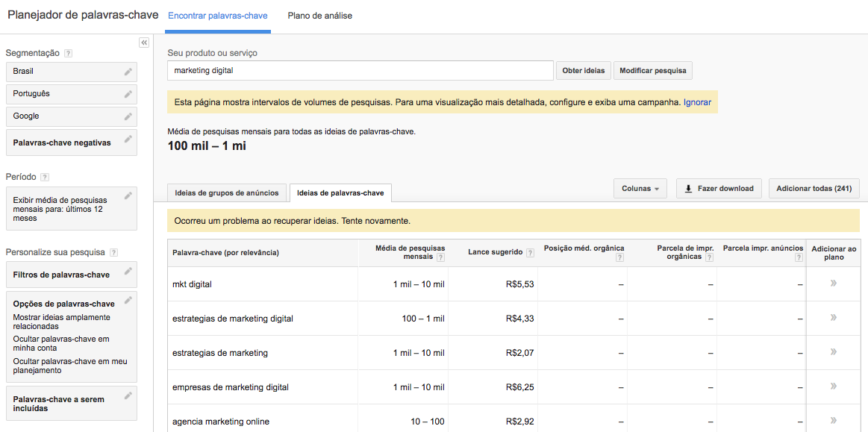Image resolution: width=868 pixels, height=432 pixels.
Task: Add 'estrategias de marketing digital' to plan
Action: (x=833, y=318)
